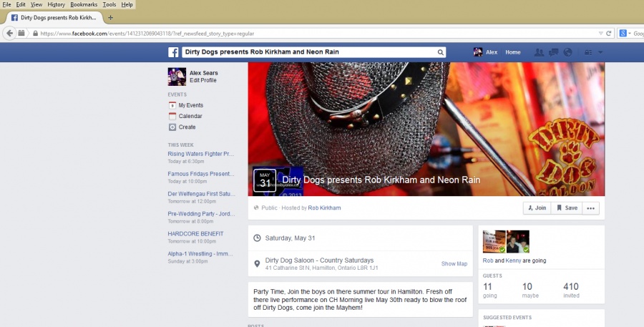Open the more options ellipsis button
This screenshot has height=327, width=644.
pos(590,208)
